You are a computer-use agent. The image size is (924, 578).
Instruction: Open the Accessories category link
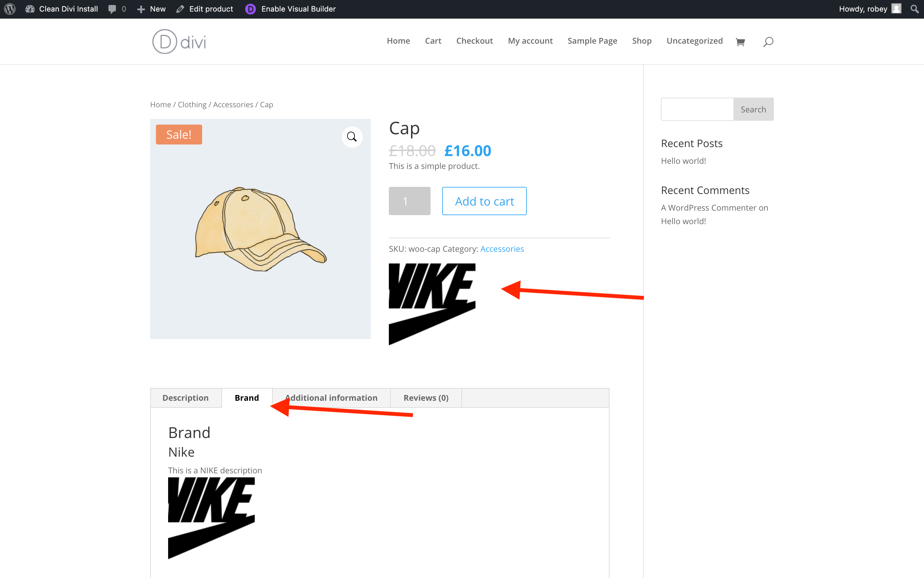pyautogui.click(x=502, y=249)
